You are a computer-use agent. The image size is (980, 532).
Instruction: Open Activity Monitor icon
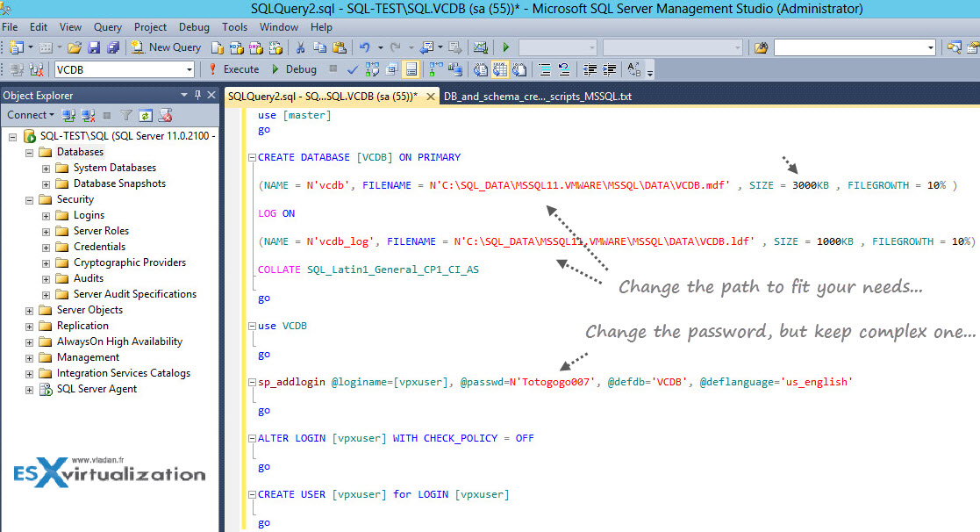coord(480,47)
